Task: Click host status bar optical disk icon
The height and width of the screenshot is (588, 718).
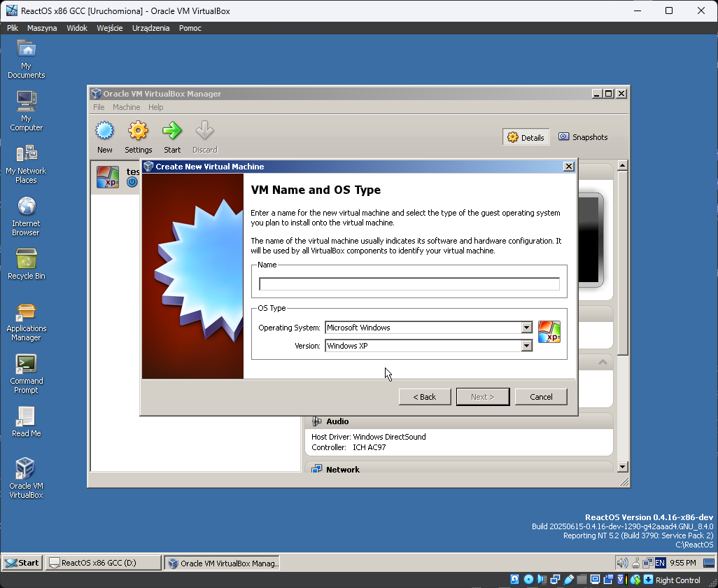Action: point(528,580)
